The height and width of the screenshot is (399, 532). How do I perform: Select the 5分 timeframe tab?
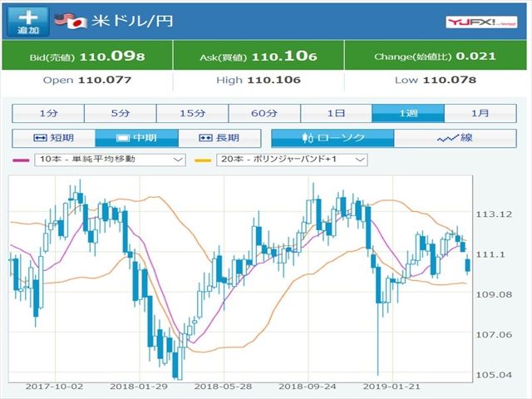coord(120,113)
